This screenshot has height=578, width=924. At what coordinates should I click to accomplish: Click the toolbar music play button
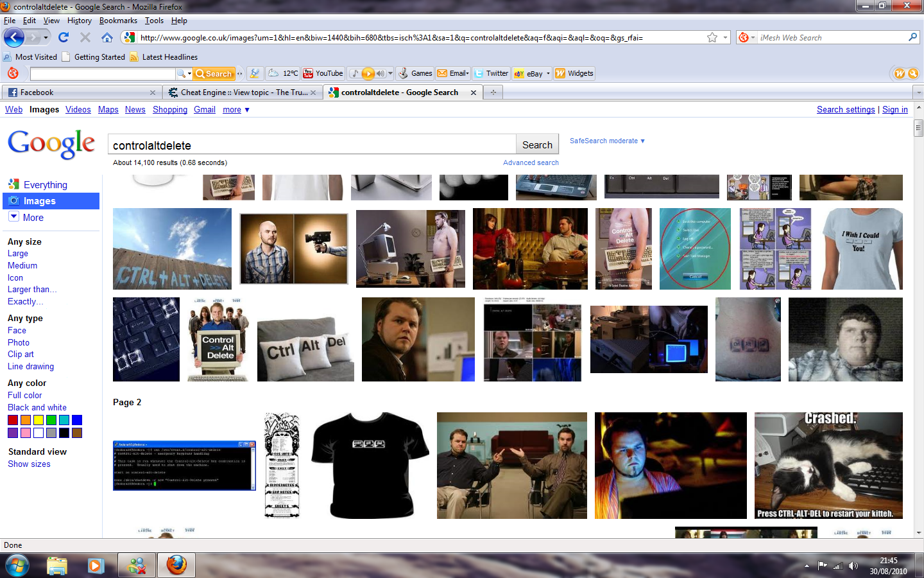click(368, 73)
